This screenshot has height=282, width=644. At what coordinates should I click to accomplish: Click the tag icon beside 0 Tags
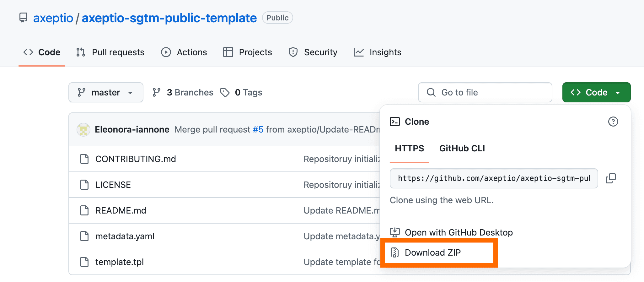tap(225, 92)
